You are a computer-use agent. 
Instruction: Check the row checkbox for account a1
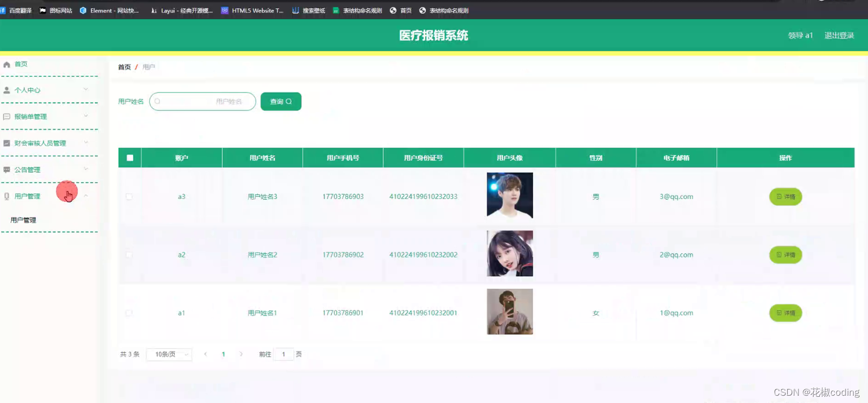coord(129,313)
